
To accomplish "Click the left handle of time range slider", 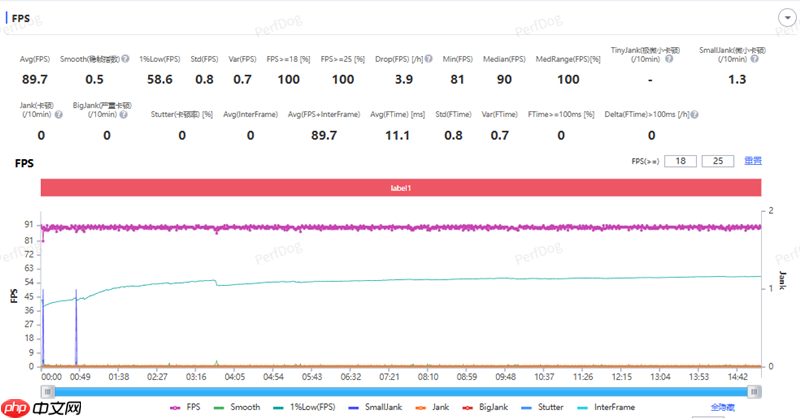I will pos(46,392).
